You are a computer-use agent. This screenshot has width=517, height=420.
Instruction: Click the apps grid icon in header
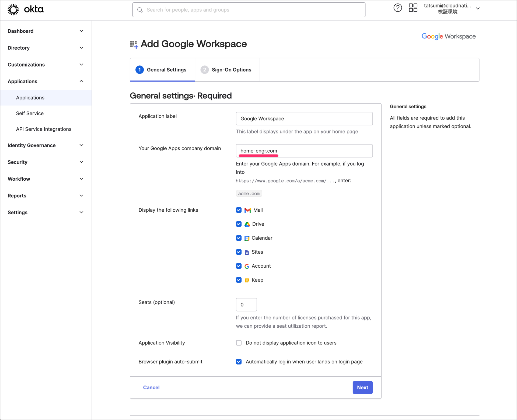point(413,8)
